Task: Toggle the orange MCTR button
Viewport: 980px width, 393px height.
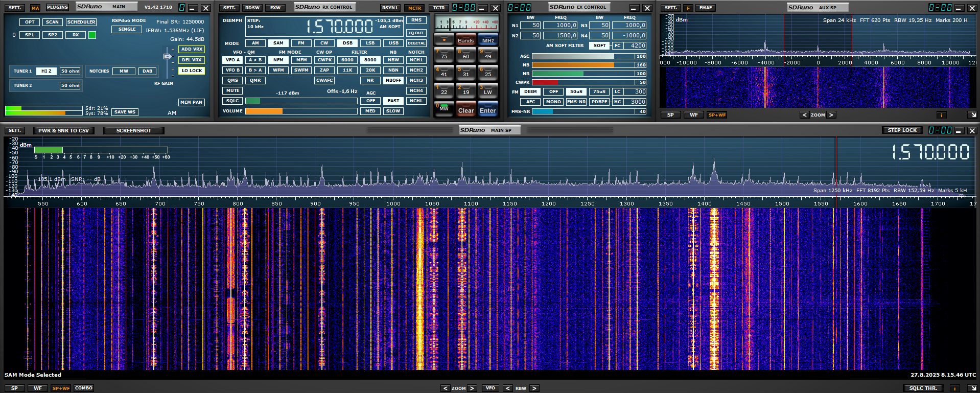Action: click(414, 8)
